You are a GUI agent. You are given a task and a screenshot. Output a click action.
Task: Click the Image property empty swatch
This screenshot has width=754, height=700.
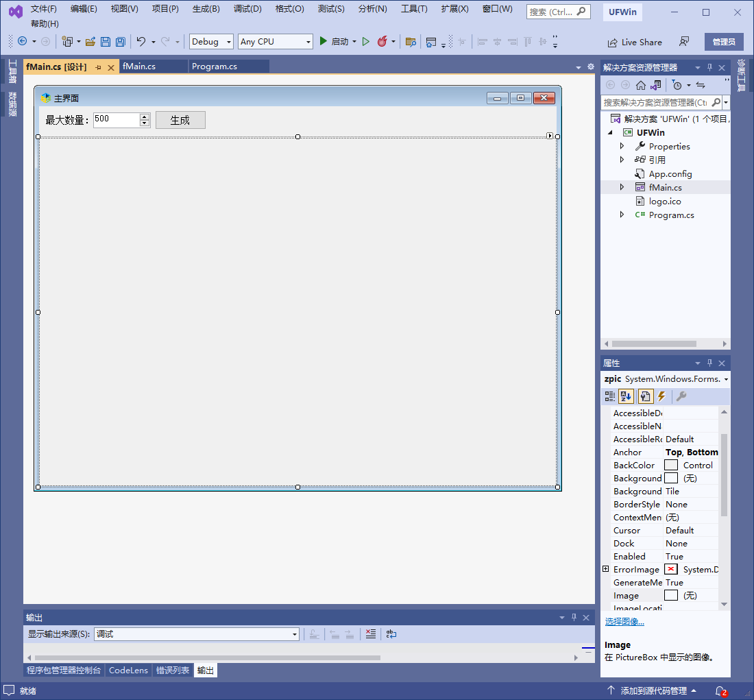coord(671,596)
